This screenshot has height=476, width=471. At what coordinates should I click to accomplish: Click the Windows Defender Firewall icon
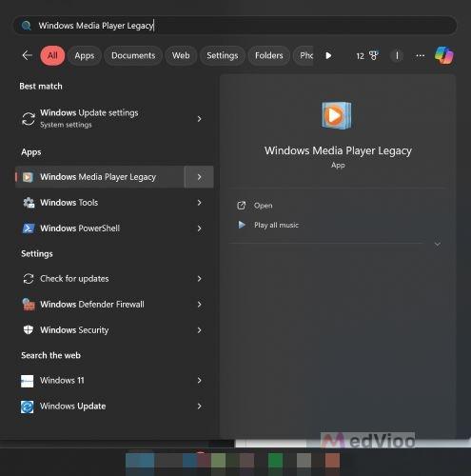coord(29,305)
